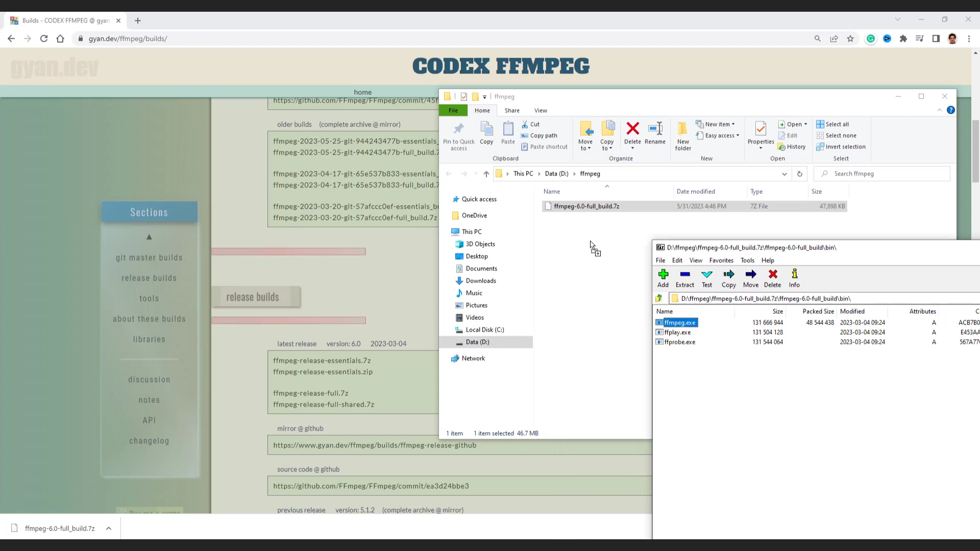Click ffmpeg-release-essentials.zip link
This screenshot has width=980, height=551.
click(323, 372)
